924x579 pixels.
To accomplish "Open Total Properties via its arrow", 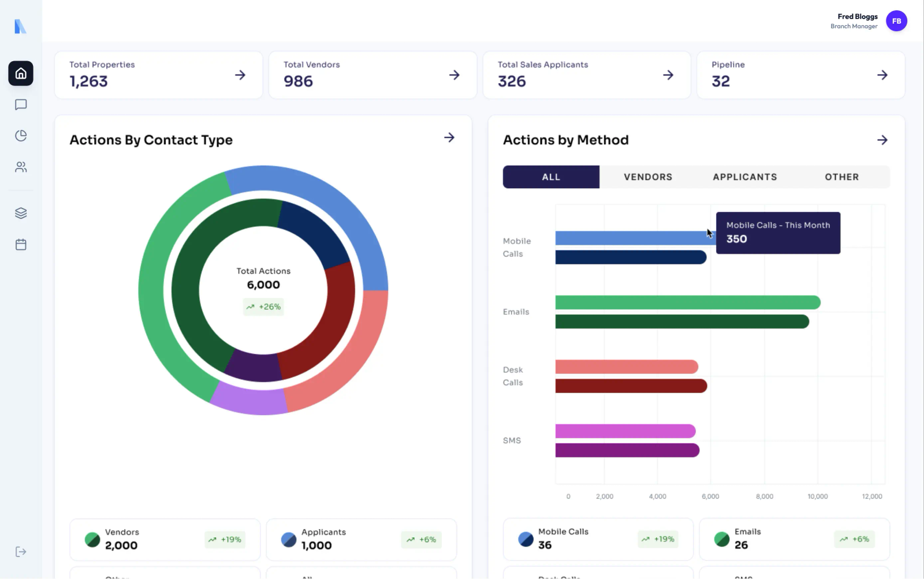I will (x=240, y=75).
